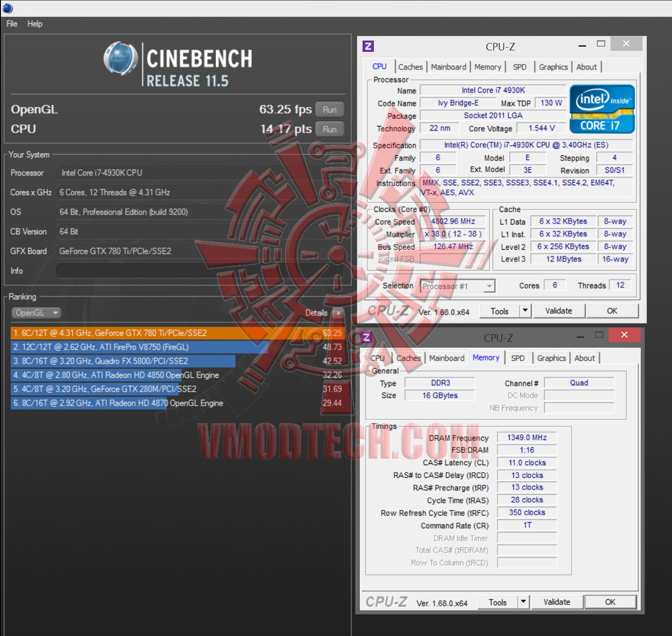Click the Channel # value 'Quad'
Screen dimensions: 672x636
[x=579, y=383]
